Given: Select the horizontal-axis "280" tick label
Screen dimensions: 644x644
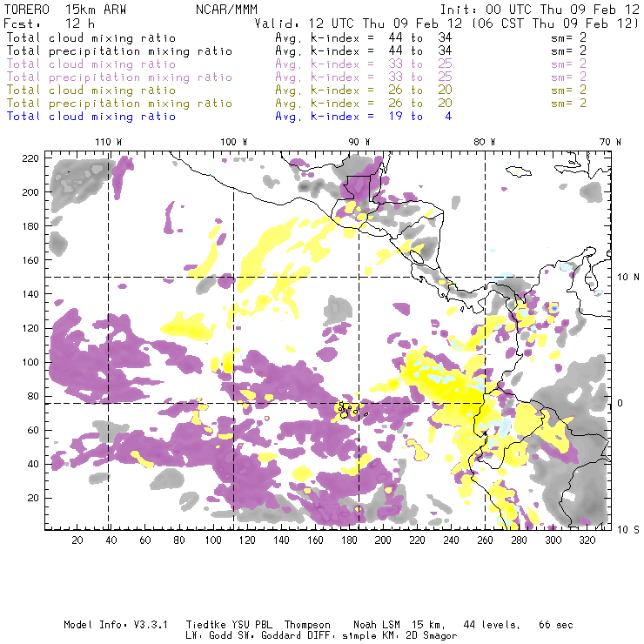Looking at the screenshot, I should coord(520,540).
